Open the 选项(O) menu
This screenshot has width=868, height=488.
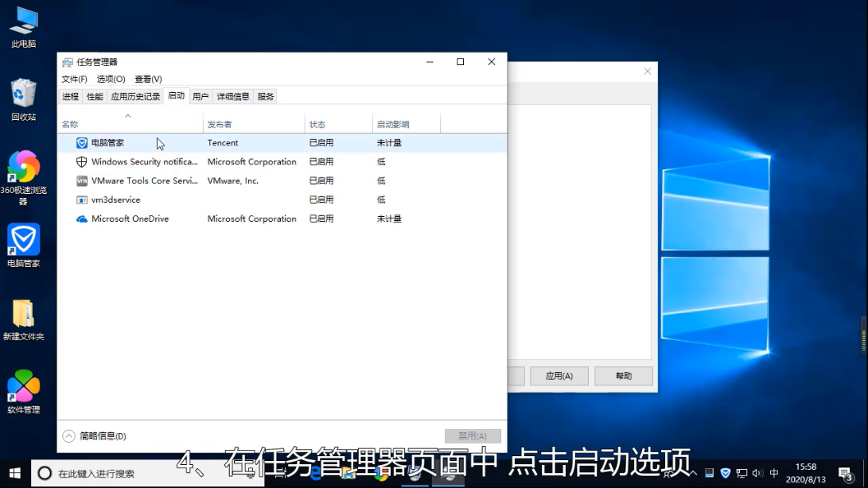coord(111,79)
